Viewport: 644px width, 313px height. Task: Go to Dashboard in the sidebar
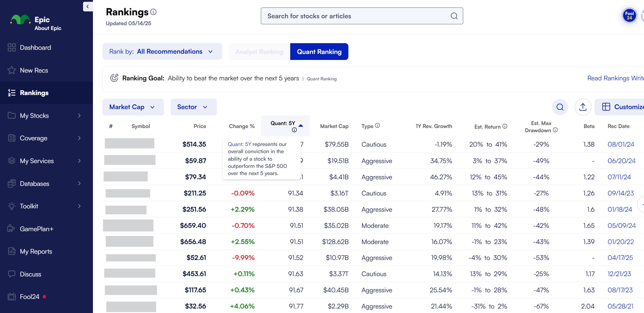(x=35, y=48)
